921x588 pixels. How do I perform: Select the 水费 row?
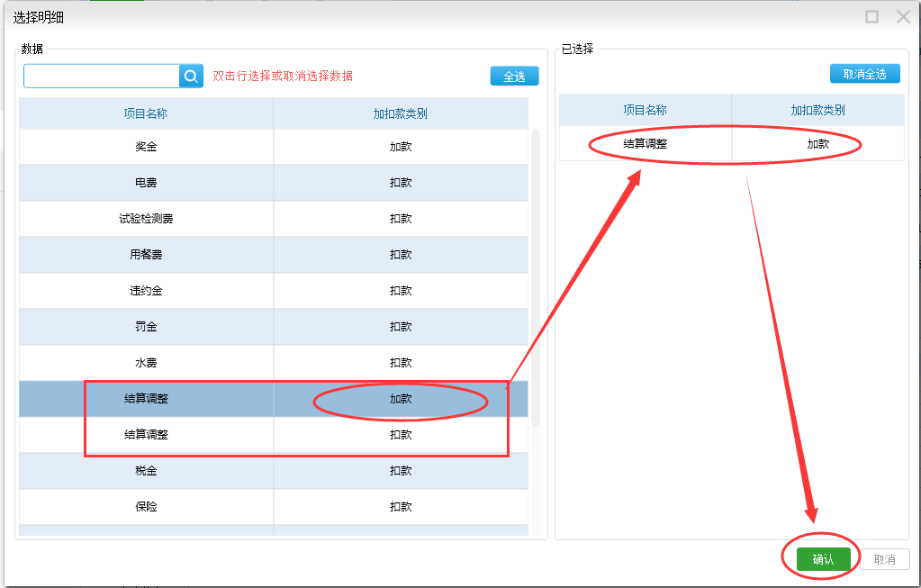coord(146,363)
